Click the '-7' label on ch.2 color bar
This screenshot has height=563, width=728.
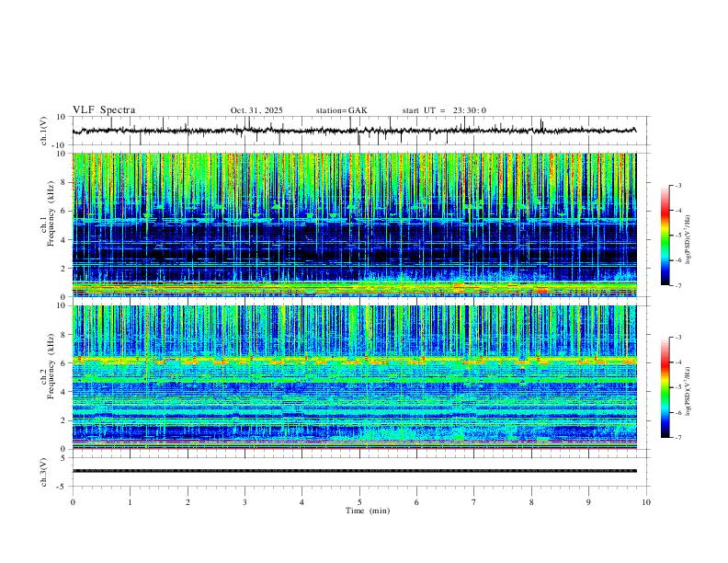point(677,438)
